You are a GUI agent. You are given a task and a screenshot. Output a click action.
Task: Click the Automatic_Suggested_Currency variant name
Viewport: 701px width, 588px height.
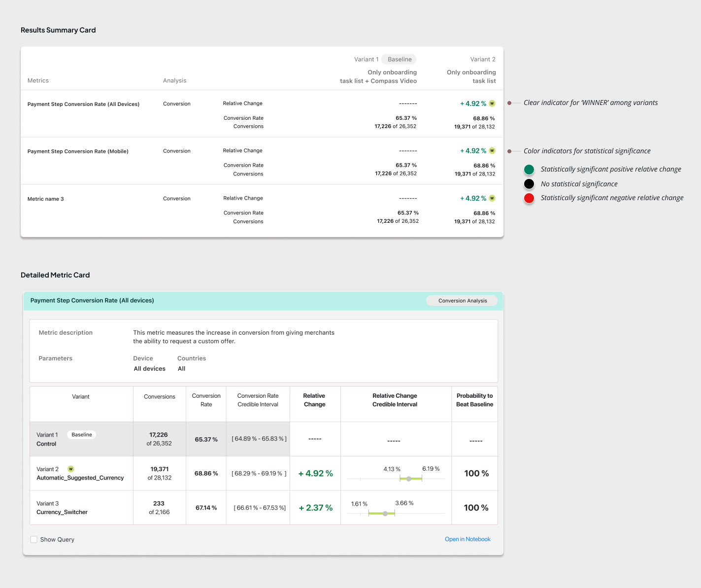click(80, 478)
